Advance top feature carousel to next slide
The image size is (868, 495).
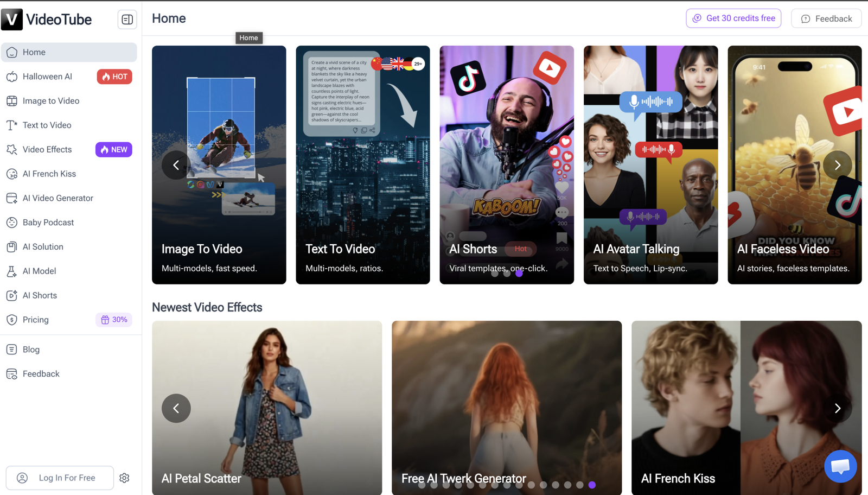837,165
